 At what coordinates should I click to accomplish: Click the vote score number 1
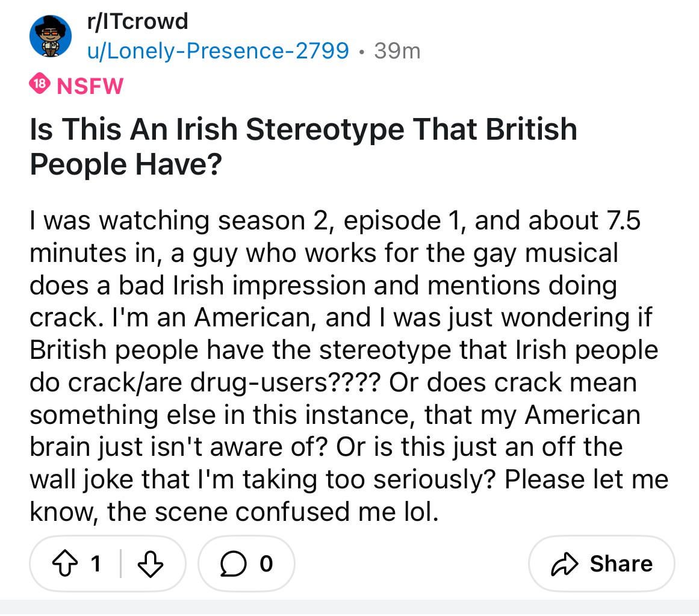point(95,564)
